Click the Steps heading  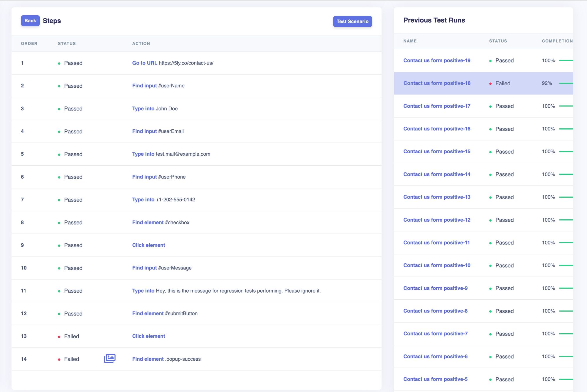(52, 21)
